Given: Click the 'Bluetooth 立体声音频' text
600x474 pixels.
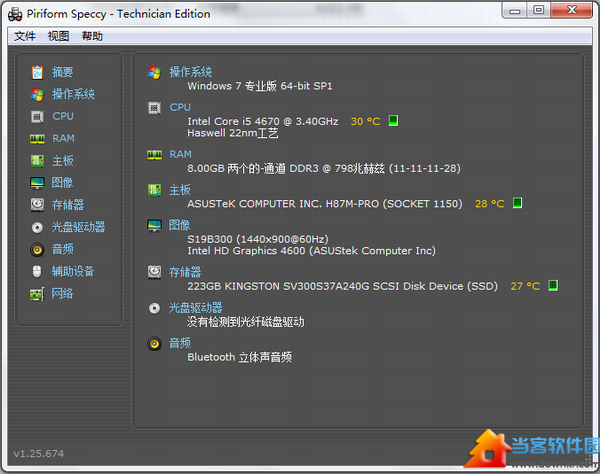Looking at the screenshot, I should [240, 357].
